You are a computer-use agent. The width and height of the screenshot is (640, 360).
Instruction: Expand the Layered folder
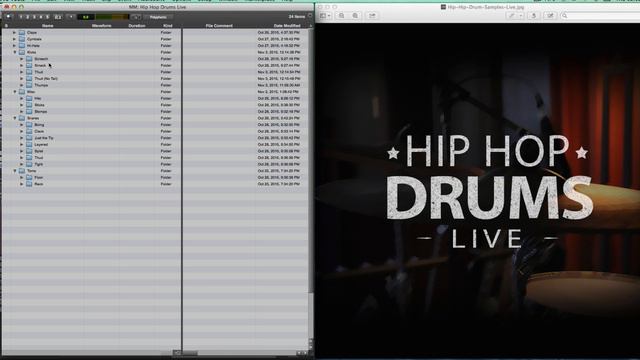(x=22, y=144)
